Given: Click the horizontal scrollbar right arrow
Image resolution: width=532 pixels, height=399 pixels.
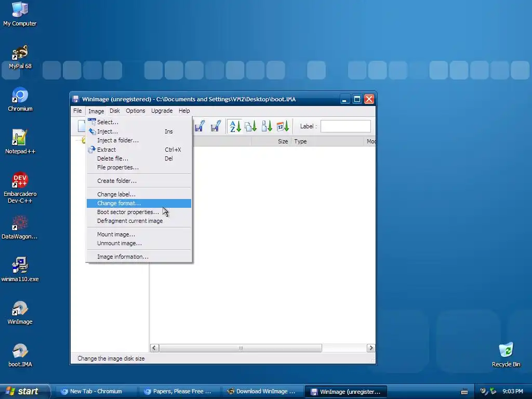Looking at the screenshot, I should click(371, 348).
